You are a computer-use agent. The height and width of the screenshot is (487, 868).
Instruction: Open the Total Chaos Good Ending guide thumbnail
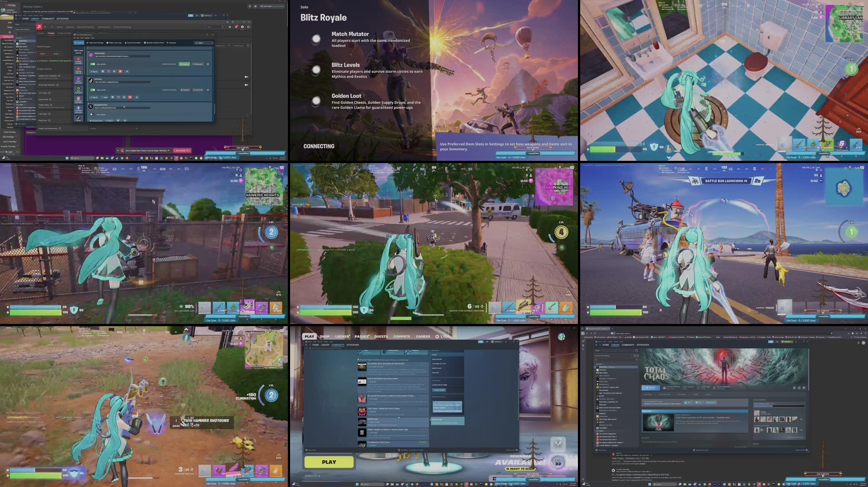click(x=362, y=411)
